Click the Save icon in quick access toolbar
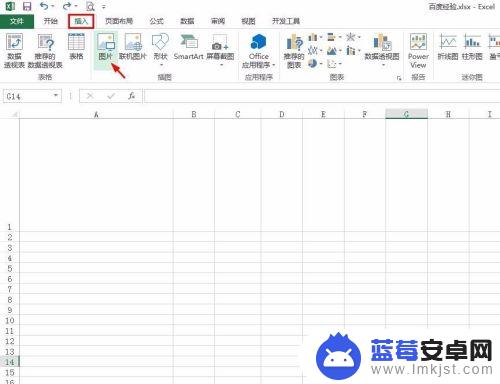 tap(27, 6)
